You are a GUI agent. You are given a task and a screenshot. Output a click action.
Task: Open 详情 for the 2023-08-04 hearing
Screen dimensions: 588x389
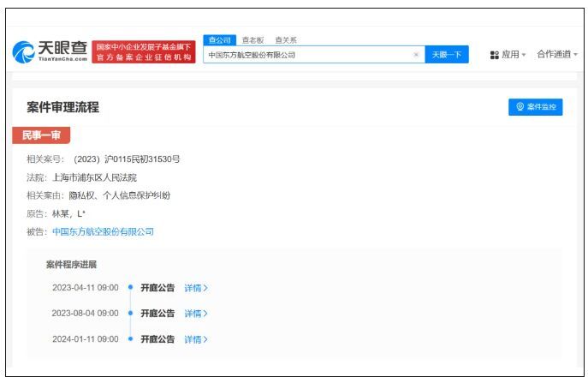click(196, 314)
